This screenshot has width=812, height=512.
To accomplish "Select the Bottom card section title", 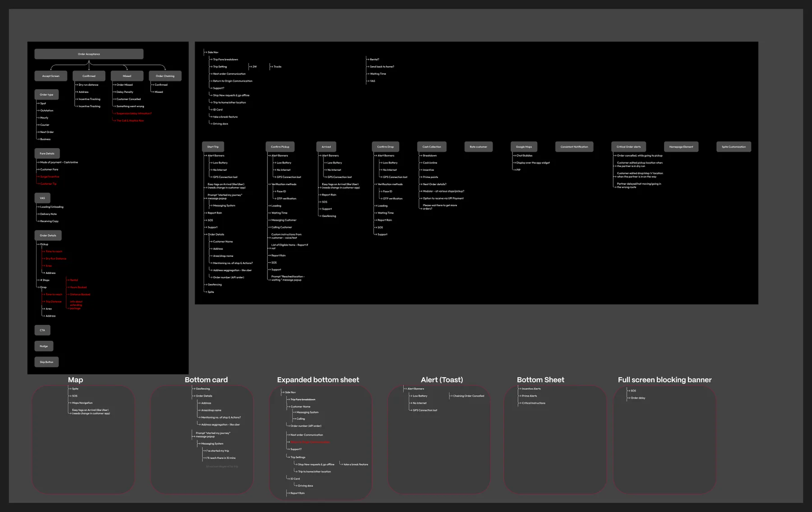I will click(206, 380).
